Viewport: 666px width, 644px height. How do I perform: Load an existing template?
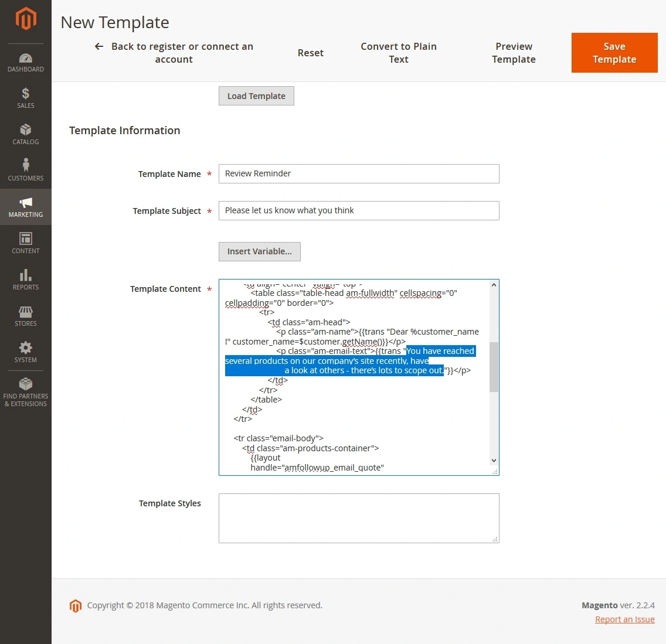[x=256, y=96]
